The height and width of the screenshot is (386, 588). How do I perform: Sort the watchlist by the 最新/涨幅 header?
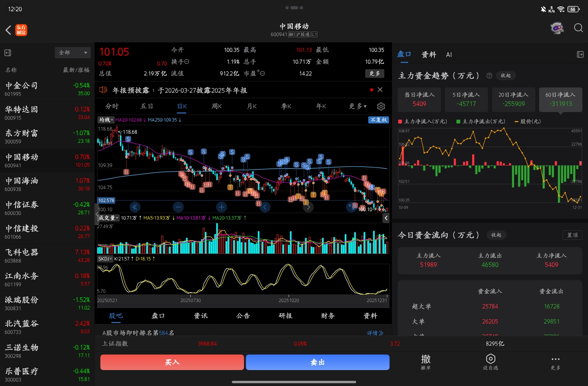click(x=76, y=70)
